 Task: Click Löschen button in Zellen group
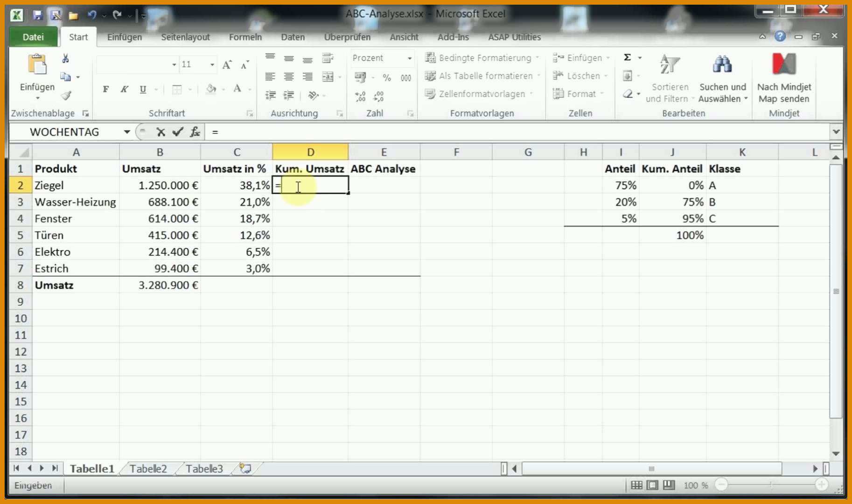(580, 76)
